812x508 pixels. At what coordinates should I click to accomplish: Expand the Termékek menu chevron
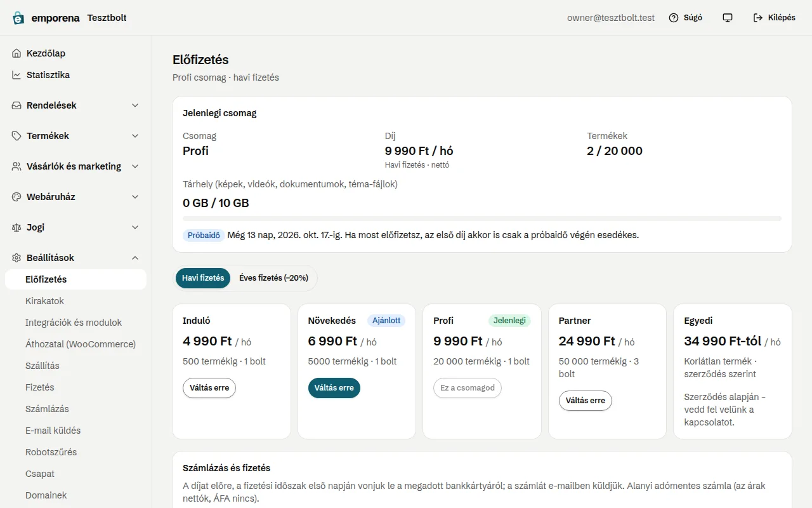(x=135, y=136)
